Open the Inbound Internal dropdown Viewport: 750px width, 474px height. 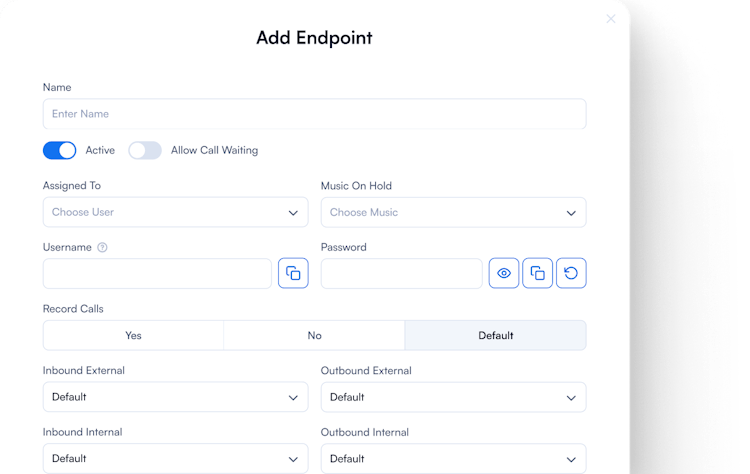click(175, 458)
